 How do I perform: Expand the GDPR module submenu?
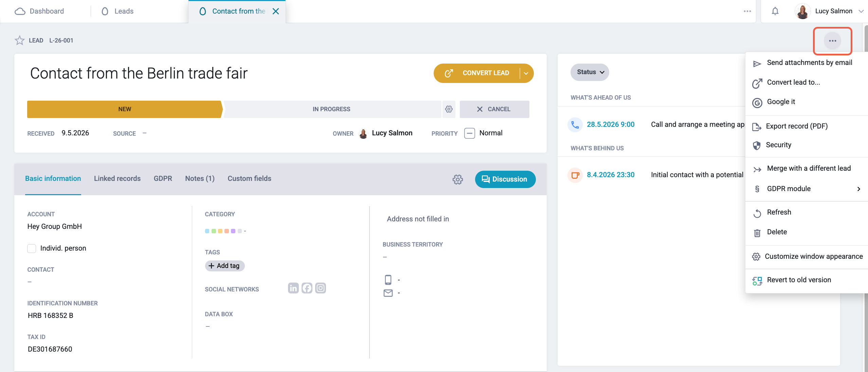806,189
